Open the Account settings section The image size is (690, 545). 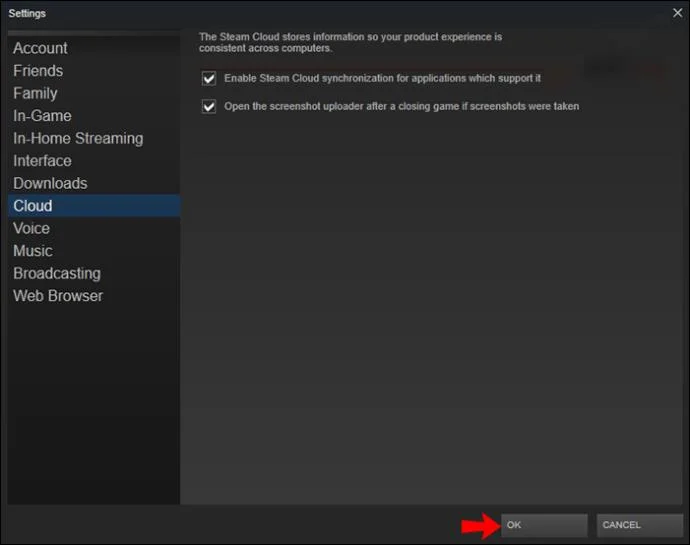pos(93,48)
